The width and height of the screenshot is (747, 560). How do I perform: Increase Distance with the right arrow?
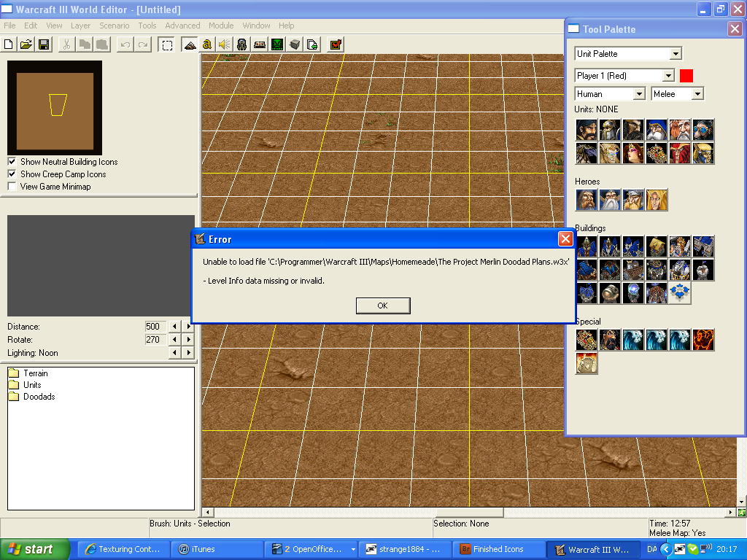[189, 327]
